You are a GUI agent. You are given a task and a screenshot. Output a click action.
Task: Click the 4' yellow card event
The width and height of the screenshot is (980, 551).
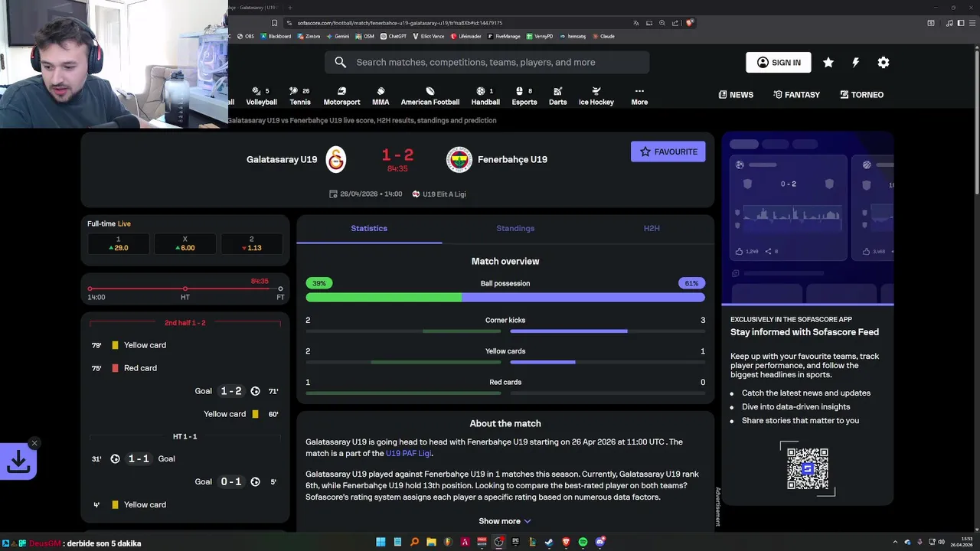tap(185, 505)
